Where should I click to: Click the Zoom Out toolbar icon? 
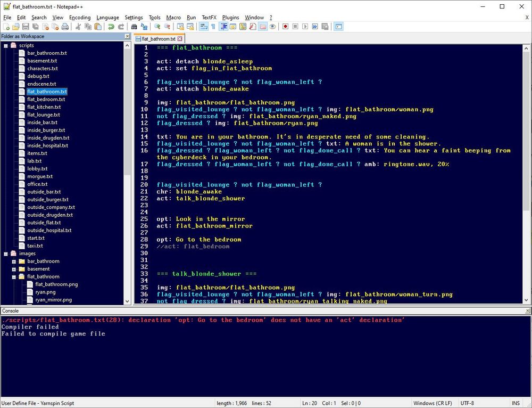point(167,27)
